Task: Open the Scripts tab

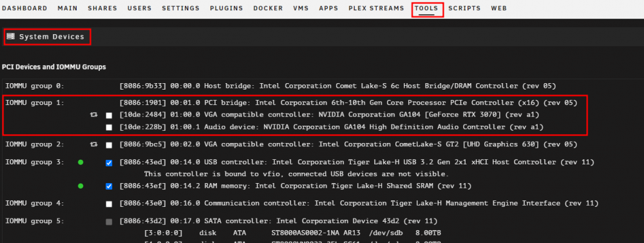Action: (x=464, y=8)
